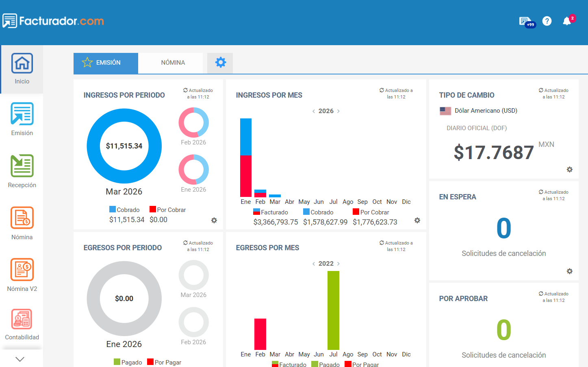Go to next year after 2026
Image resolution: width=588 pixels, height=367 pixels.
point(338,111)
